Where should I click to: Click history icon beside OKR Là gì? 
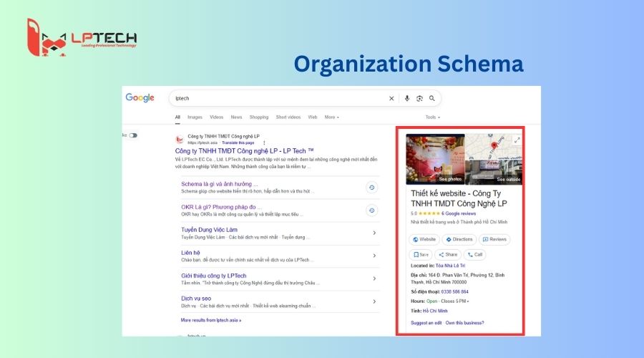(371, 211)
